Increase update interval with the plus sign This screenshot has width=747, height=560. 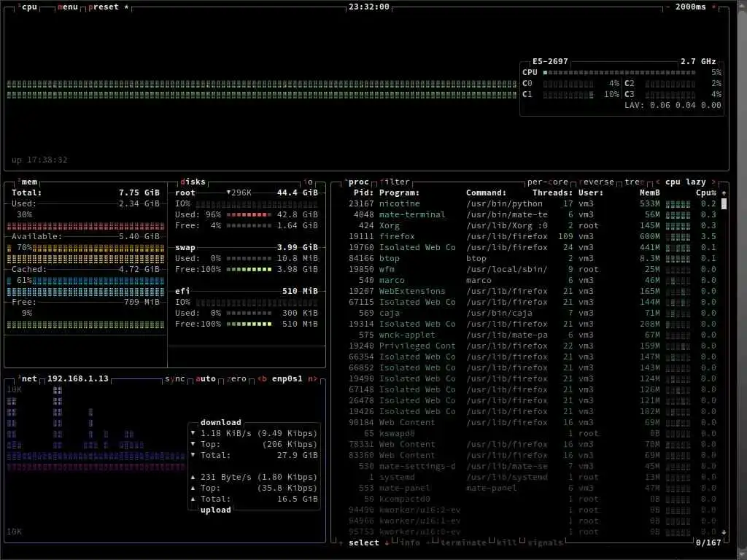pyautogui.click(x=713, y=7)
